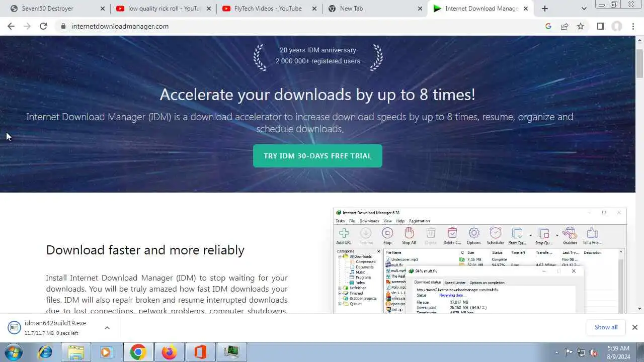
Task: Click TRY IDM 30-DAYS FREE TRIAL button
Action: pyautogui.click(x=317, y=156)
